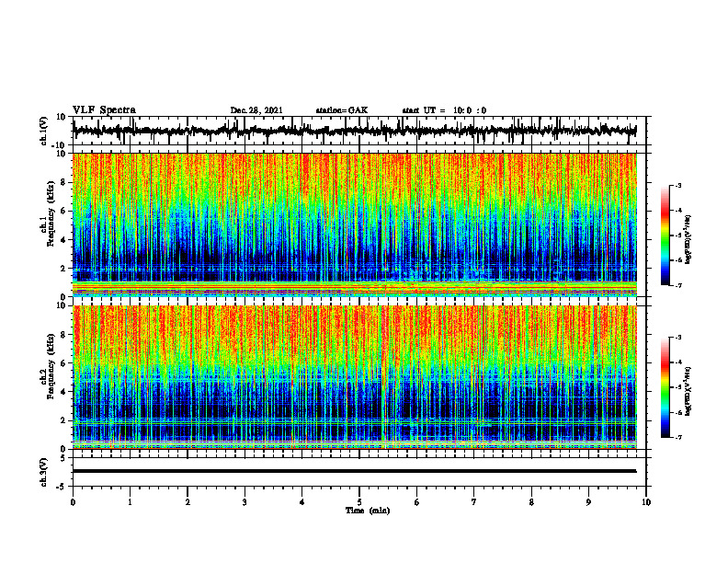Click the ch.1 spectrogram color scale bar
This screenshot has height=563, width=728.
665,236
